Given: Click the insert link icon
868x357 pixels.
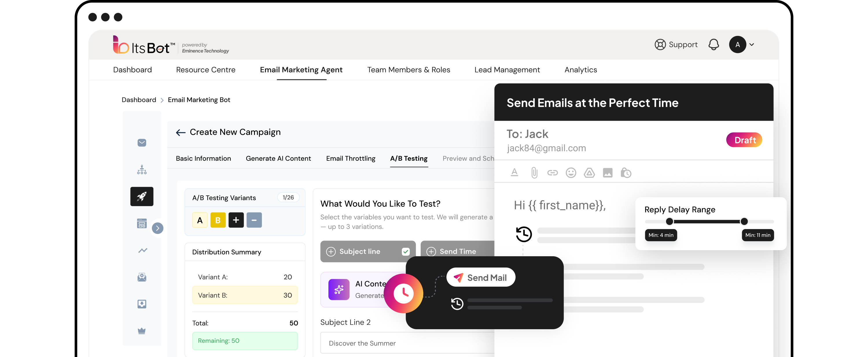Looking at the screenshot, I should click(x=552, y=173).
